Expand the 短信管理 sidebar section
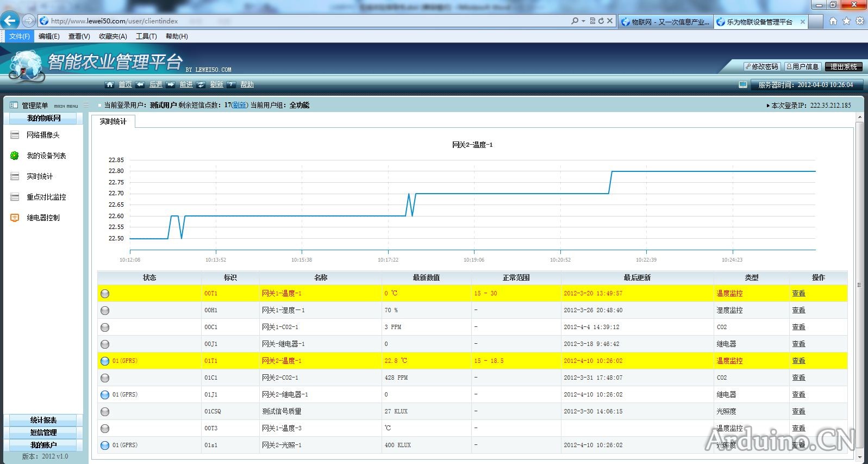The image size is (868, 464). pyautogui.click(x=43, y=432)
